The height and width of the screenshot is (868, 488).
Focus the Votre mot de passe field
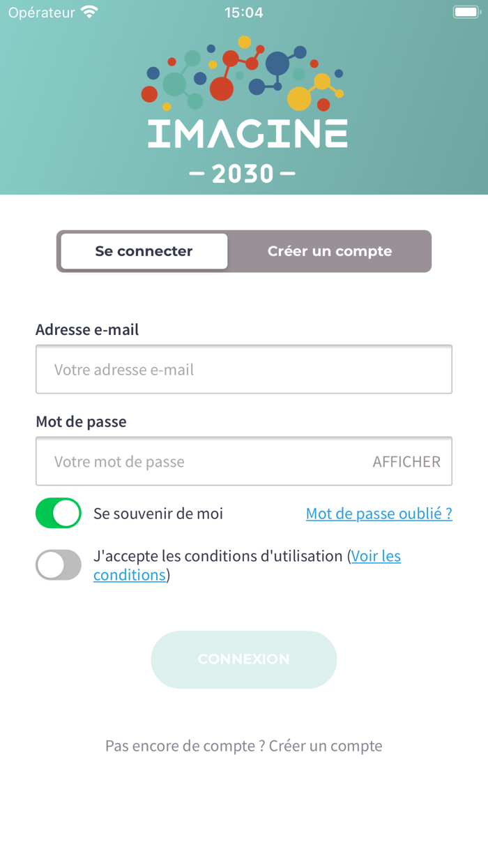point(202,462)
